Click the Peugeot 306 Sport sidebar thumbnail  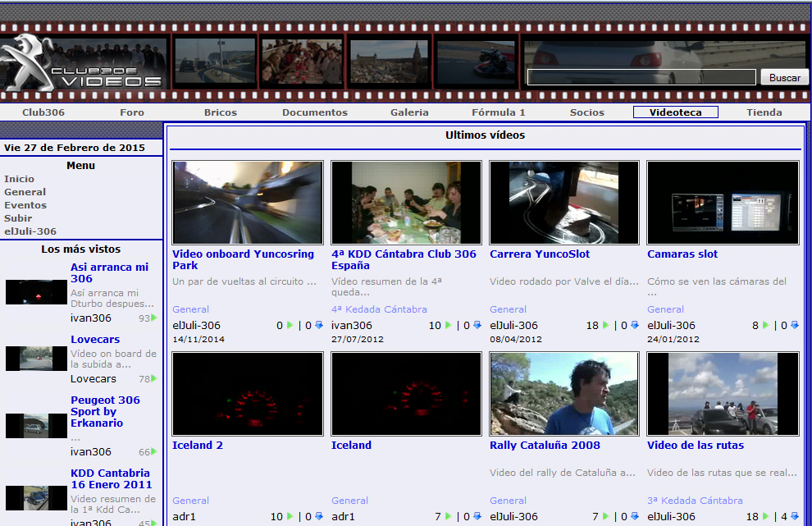pyautogui.click(x=36, y=426)
